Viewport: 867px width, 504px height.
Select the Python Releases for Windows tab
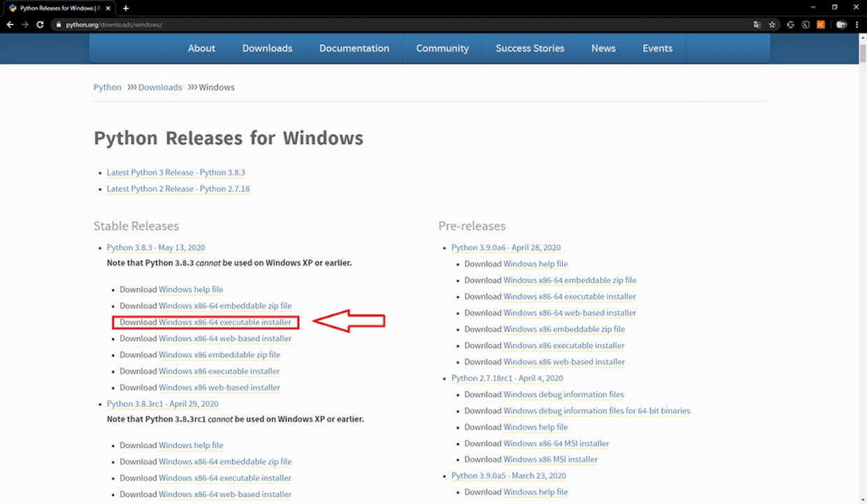click(x=59, y=8)
